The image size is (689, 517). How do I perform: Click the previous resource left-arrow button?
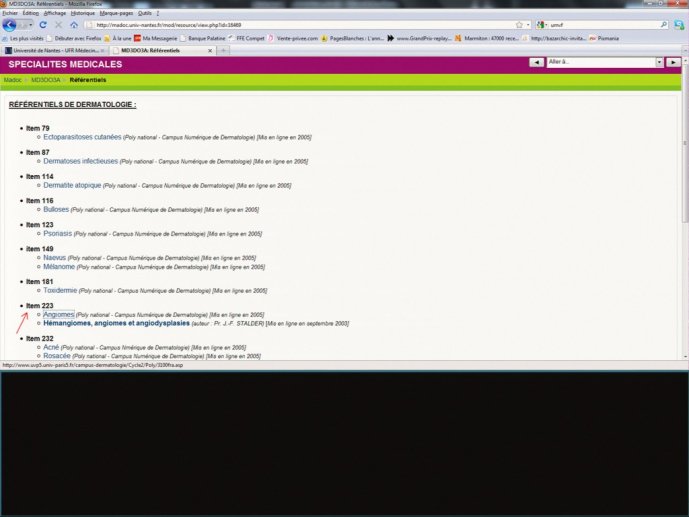pos(537,62)
